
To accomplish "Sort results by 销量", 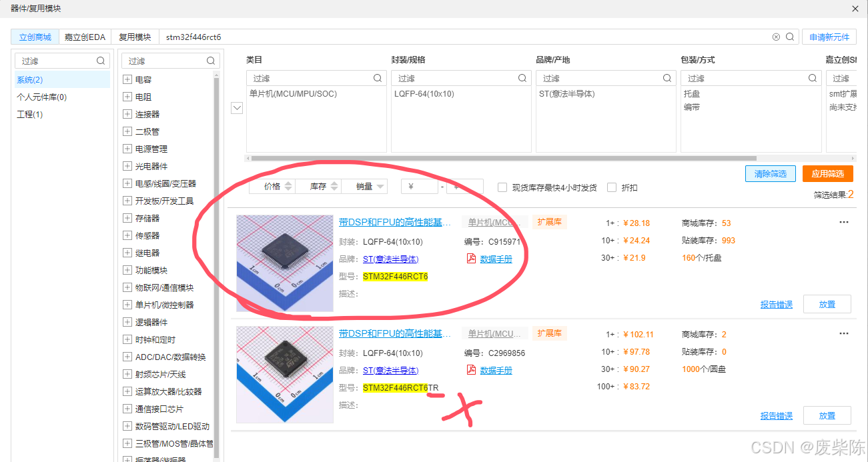I will point(364,187).
